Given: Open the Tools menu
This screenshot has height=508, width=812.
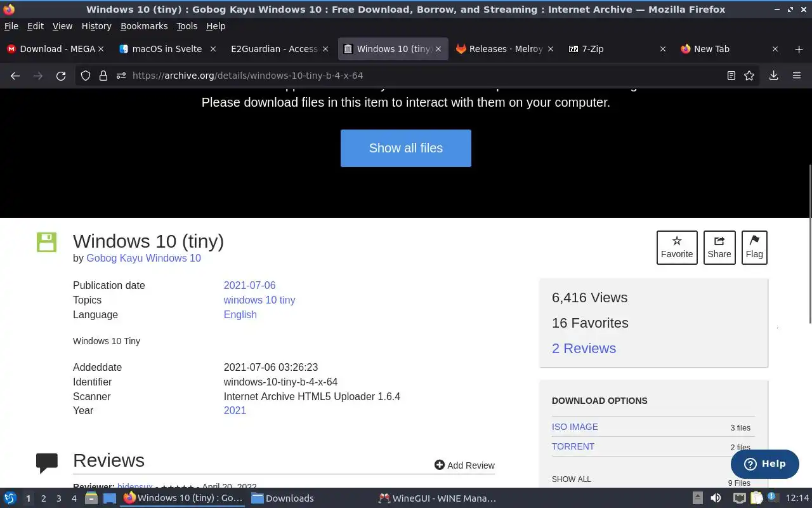Looking at the screenshot, I should point(187,26).
